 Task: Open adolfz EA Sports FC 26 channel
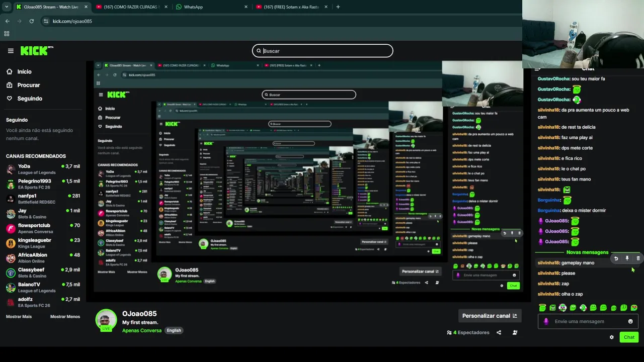(43, 302)
